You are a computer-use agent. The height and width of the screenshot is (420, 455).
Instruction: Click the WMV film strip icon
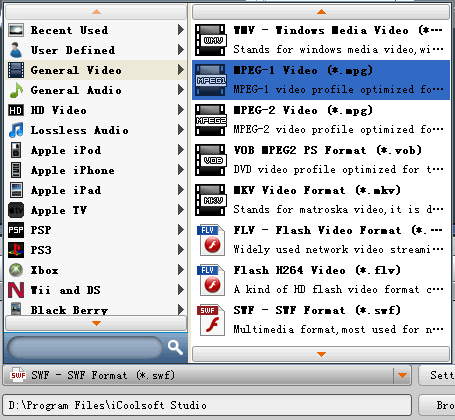pos(210,40)
